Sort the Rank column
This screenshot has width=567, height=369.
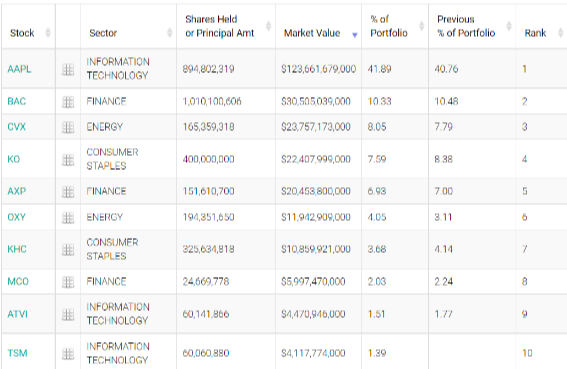[x=561, y=33]
